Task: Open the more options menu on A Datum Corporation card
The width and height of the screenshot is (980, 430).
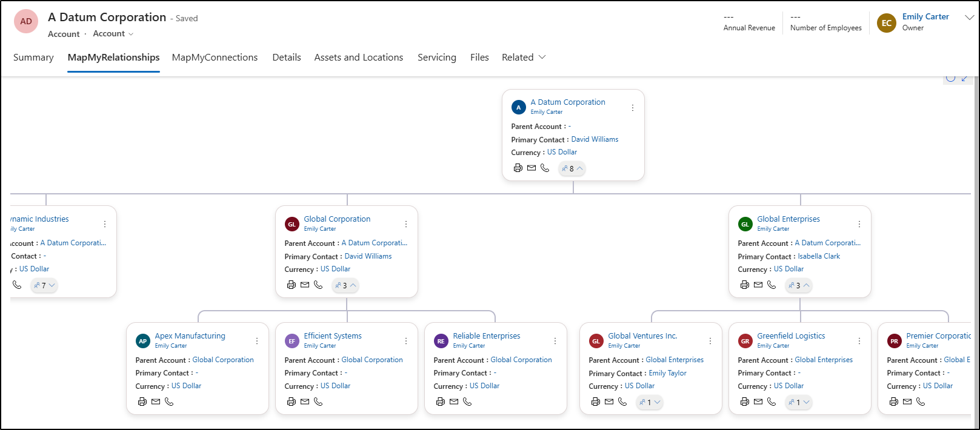Action: click(x=633, y=108)
